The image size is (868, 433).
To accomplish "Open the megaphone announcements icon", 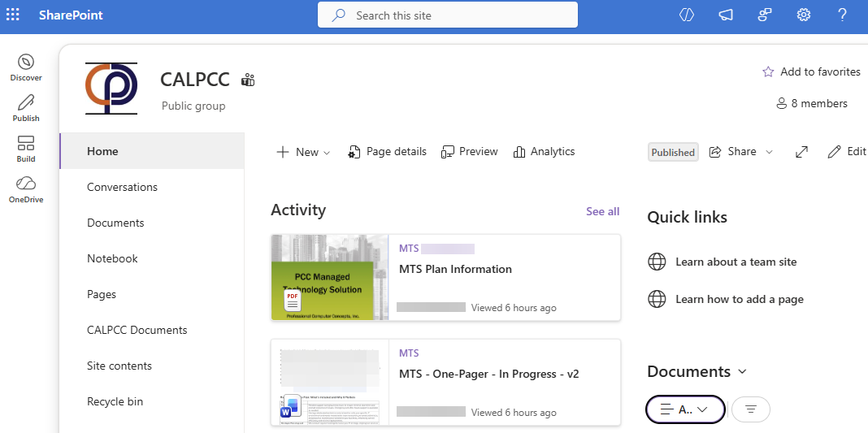I will [726, 15].
